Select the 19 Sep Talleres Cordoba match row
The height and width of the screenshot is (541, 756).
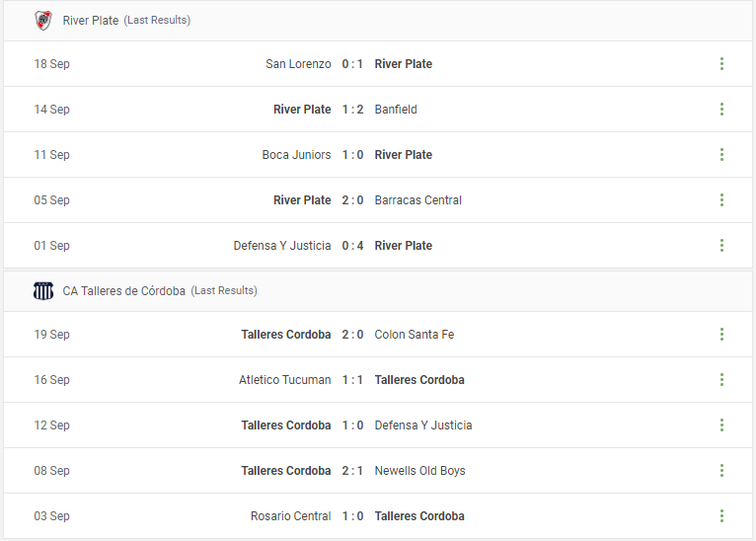tap(378, 334)
